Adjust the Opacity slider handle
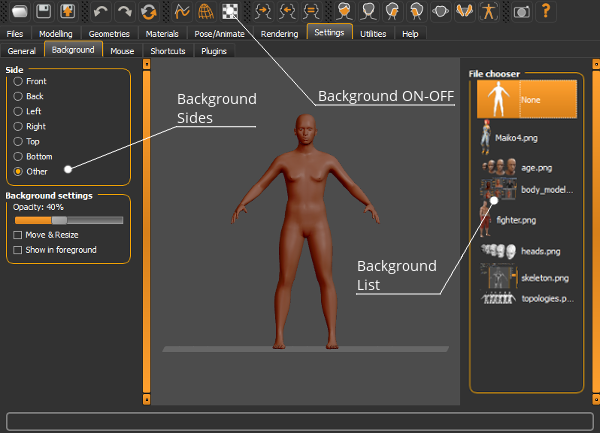600x433 pixels. tap(59, 220)
